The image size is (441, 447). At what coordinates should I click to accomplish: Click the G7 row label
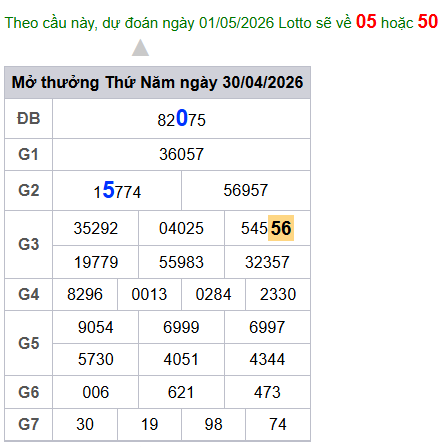(29, 424)
